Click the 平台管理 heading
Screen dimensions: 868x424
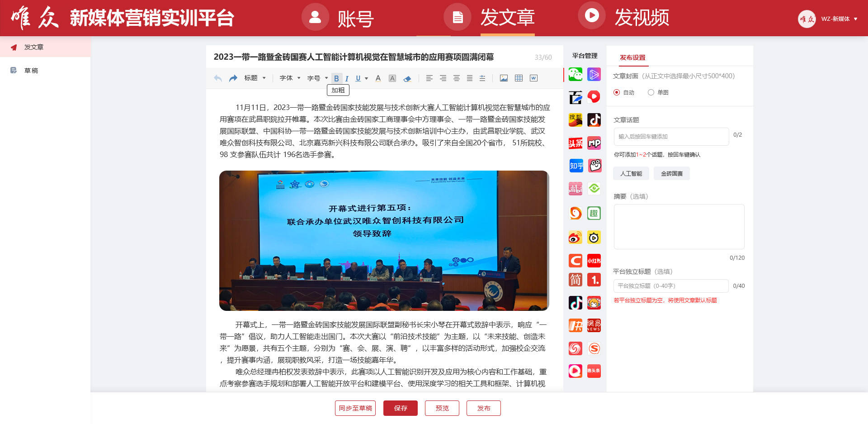[585, 56]
